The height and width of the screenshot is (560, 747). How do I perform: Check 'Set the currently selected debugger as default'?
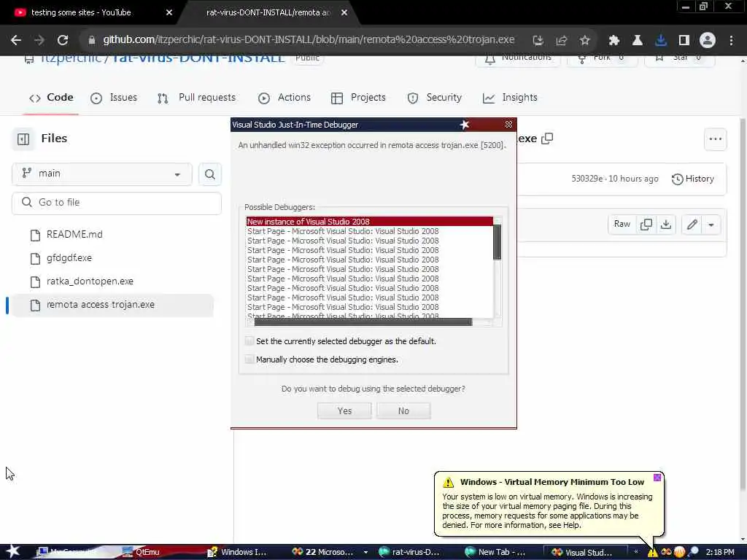pos(249,341)
